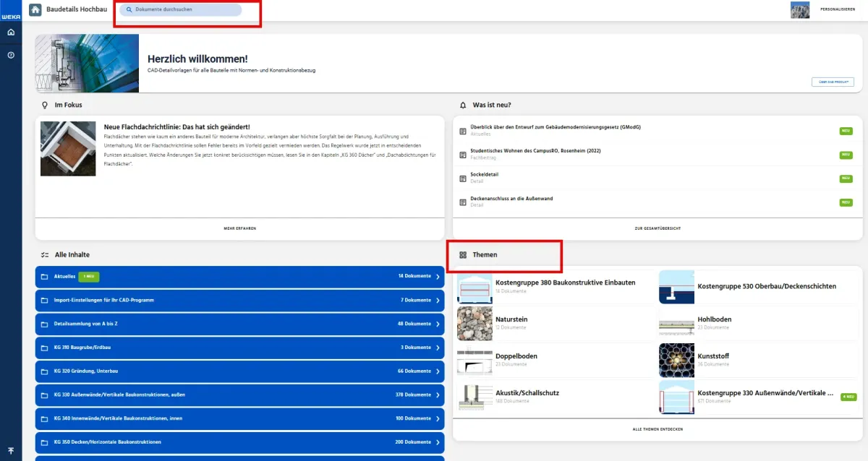Viewport: 868px width, 461px height.
Task: Click the document icon for Sockeldetail
Action: pos(463,178)
